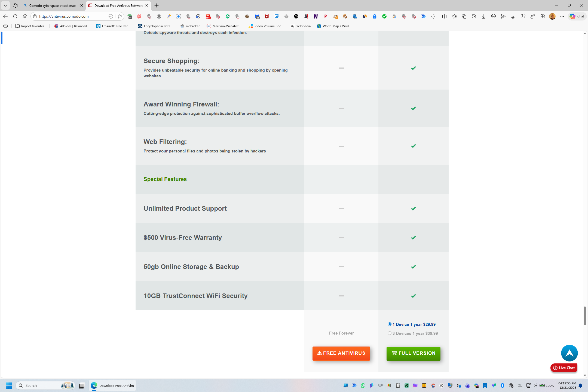Open Settings and more ellipsis menu
Image resolution: width=588 pixels, height=392 pixels.
pyautogui.click(x=562, y=16)
